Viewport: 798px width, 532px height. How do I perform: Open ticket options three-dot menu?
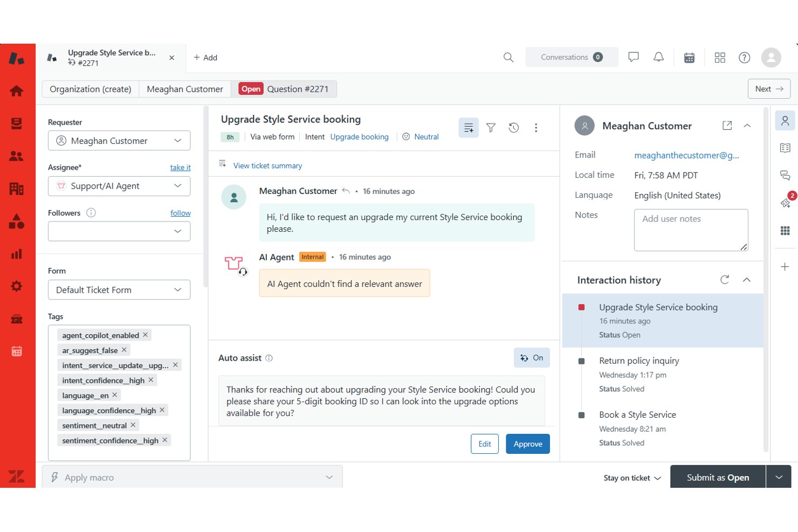pyautogui.click(x=536, y=128)
